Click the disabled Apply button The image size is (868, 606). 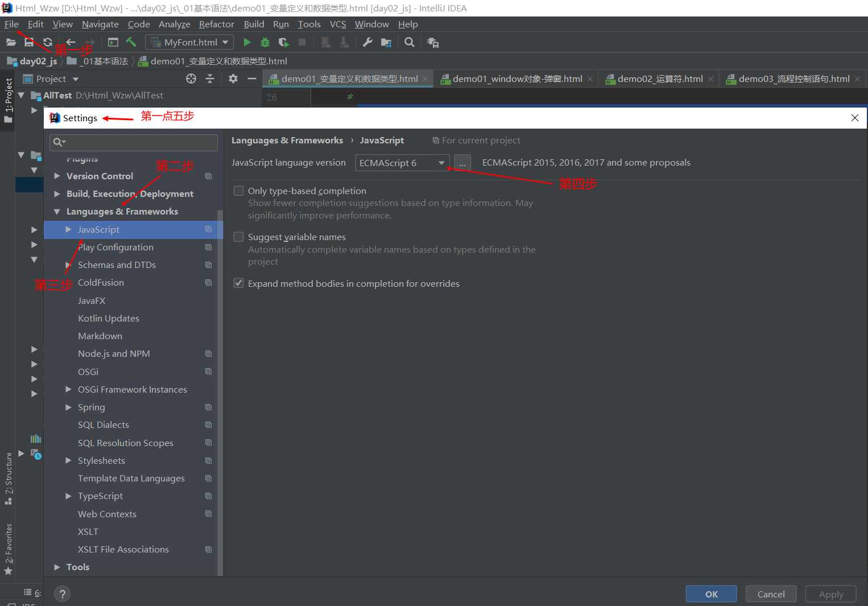pyautogui.click(x=831, y=594)
